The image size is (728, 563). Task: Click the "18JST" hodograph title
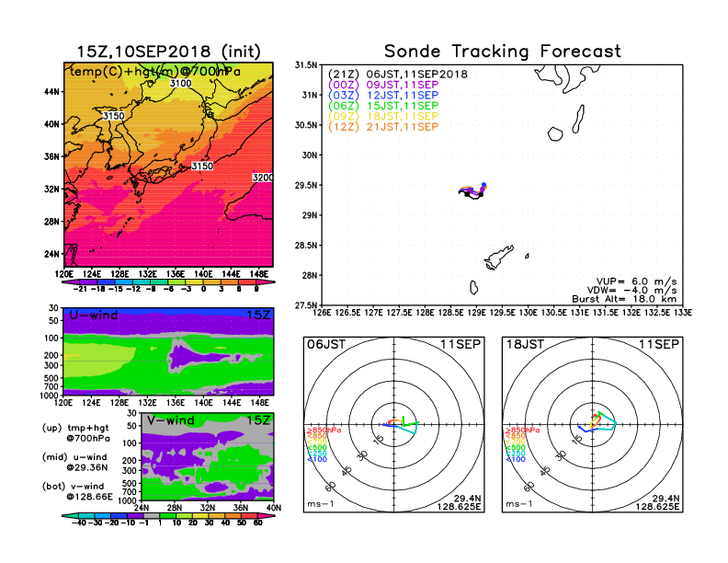point(525,345)
